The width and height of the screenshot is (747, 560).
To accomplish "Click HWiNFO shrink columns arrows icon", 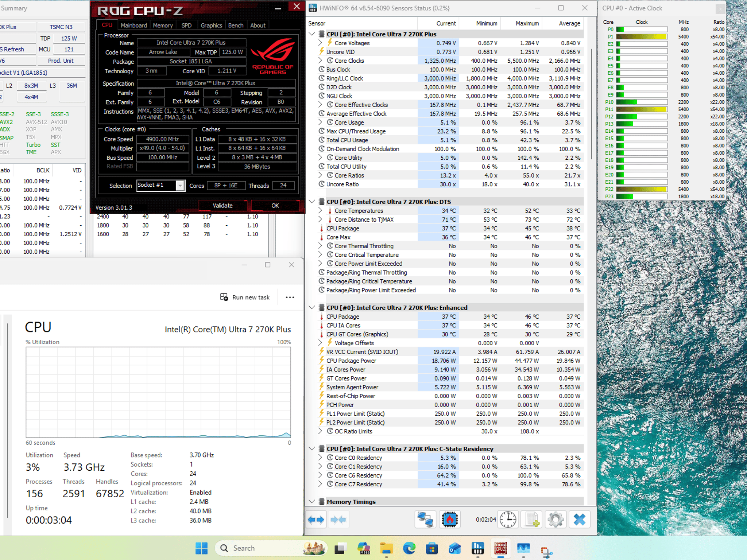I will click(x=338, y=520).
